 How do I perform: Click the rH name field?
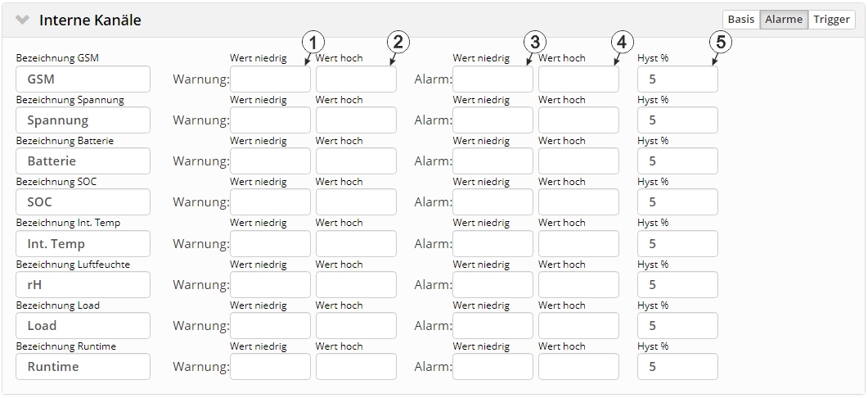83,285
